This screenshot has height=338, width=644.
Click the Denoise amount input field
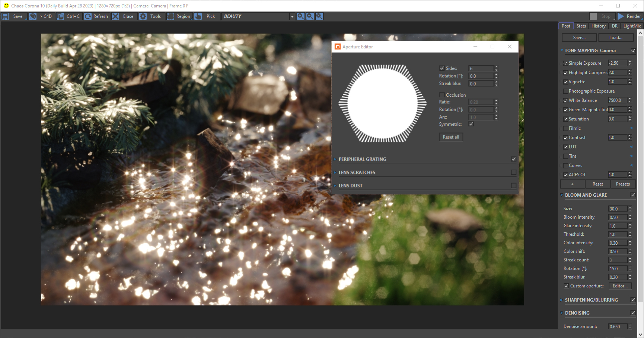click(617, 326)
